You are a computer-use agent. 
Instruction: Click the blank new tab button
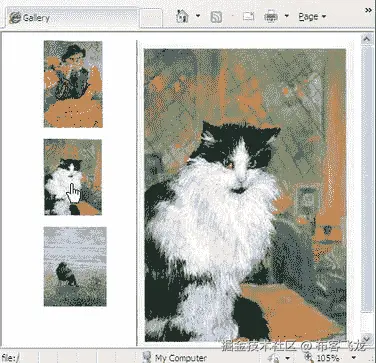pyautogui.click(x=151, y=18)
